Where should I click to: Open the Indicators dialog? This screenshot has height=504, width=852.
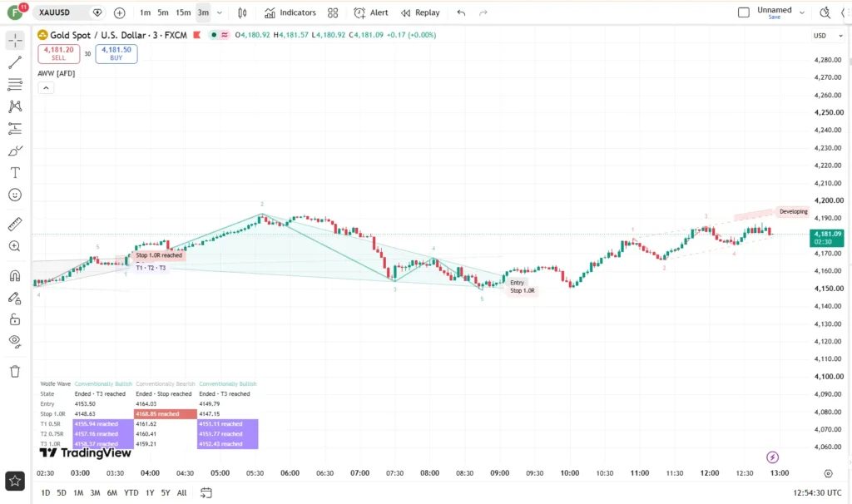290,12
